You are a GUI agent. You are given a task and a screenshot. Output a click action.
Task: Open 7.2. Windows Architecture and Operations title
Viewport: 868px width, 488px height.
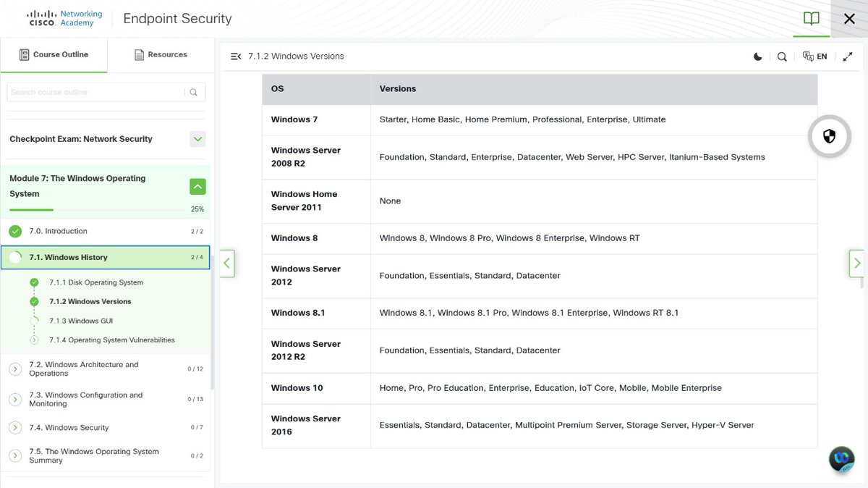pyautogui.click(x=84, y=369)
